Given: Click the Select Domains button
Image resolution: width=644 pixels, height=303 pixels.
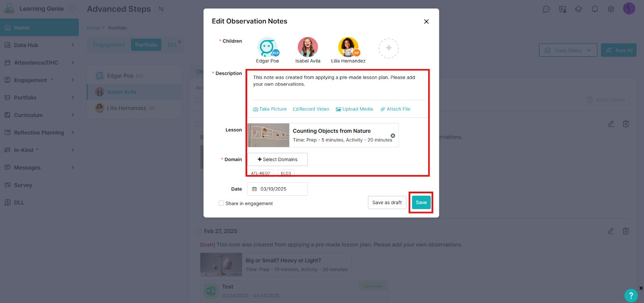Looking at the screenshot, I should [277, 160].
